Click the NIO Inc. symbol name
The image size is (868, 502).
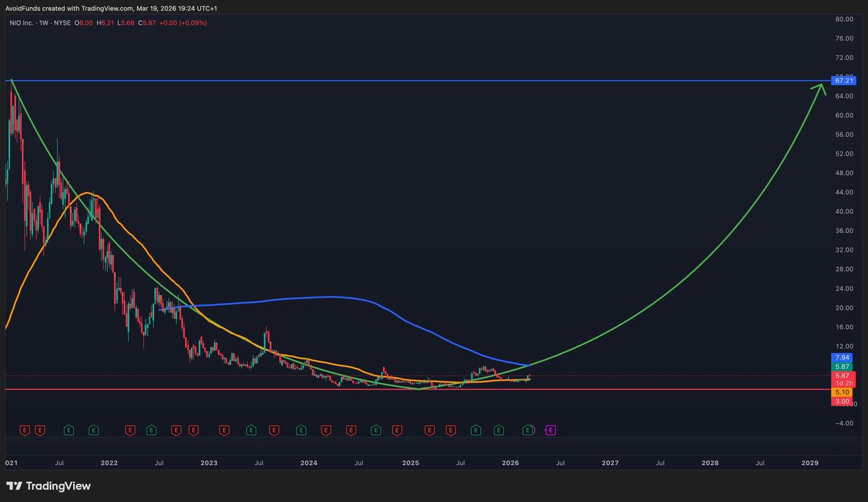click(21, 23)
